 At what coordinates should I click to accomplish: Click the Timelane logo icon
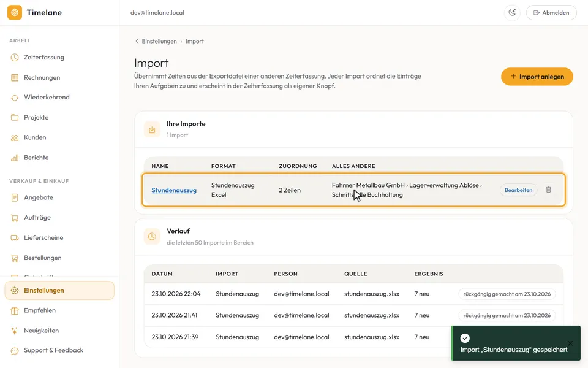click(15, 12)
